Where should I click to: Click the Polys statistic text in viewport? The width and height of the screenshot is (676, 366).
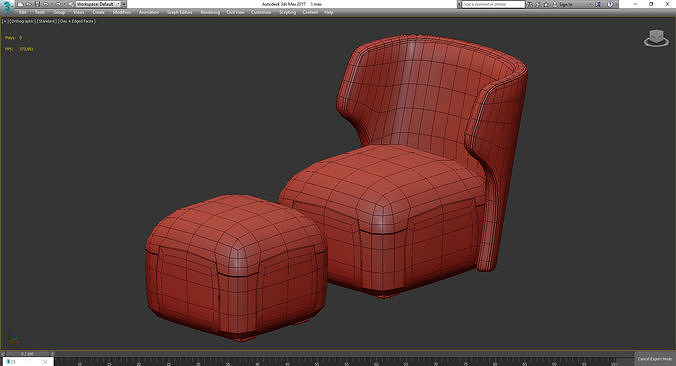(x=13, y=38)
